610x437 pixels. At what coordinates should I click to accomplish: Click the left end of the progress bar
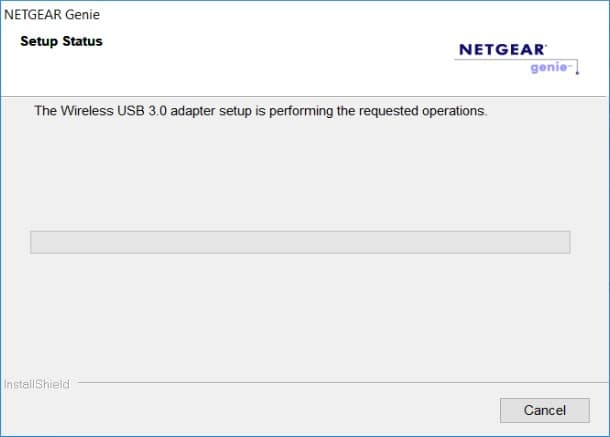[x=37, y=242]
